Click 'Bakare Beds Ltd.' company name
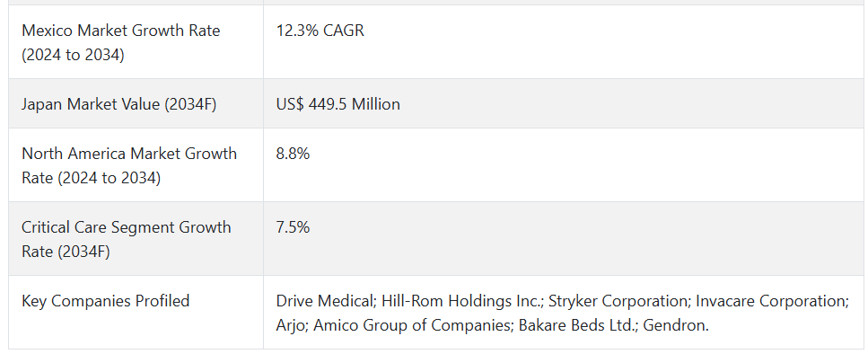 tap(576, 325)
